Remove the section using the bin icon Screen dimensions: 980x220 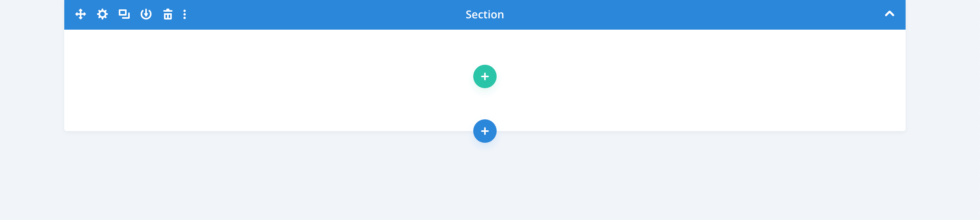168,14
